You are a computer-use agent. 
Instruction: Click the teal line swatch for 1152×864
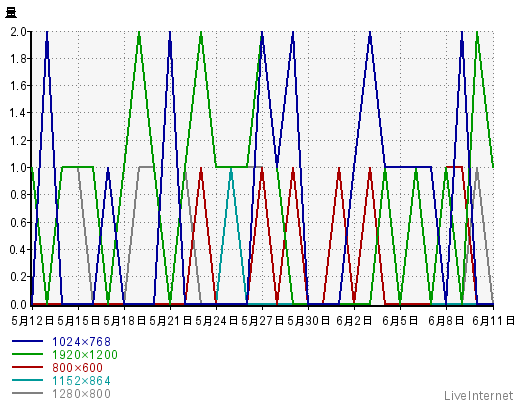pyautogui.click(x=27, y=380)
